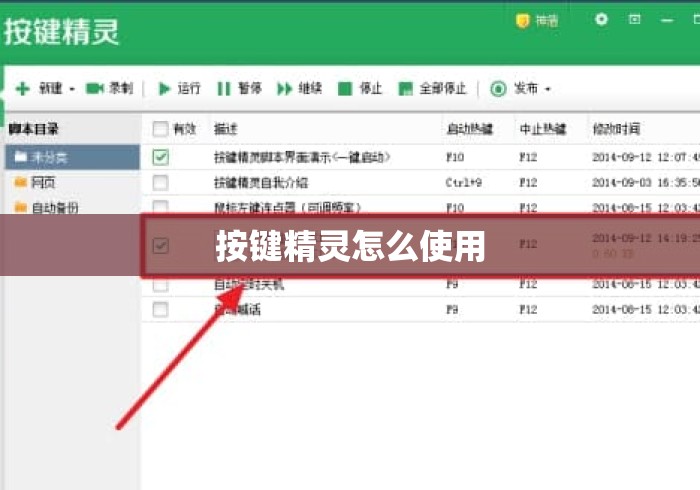Open the 神盾 shield icon in title bar

(522, 21)
